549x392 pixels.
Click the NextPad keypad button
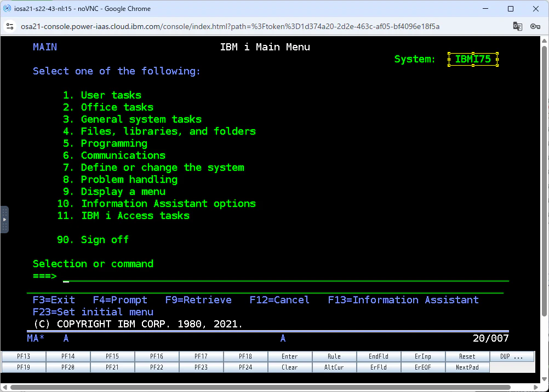pyautogui.click(x=467, y=367)
